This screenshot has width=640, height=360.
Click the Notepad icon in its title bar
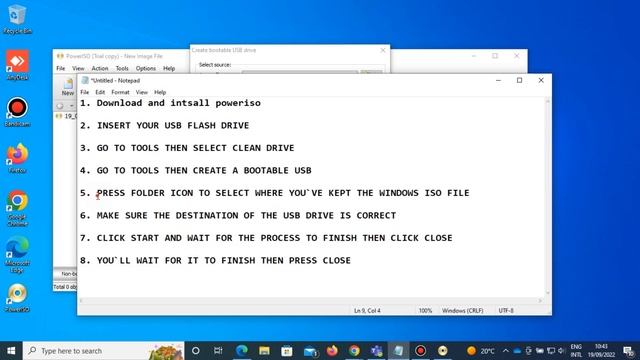click(x=85, y=80)
